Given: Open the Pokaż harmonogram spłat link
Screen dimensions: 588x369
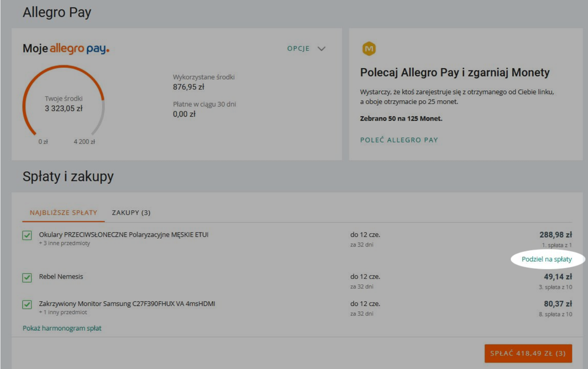Looking at the screenshot, I should click(62, 328).
